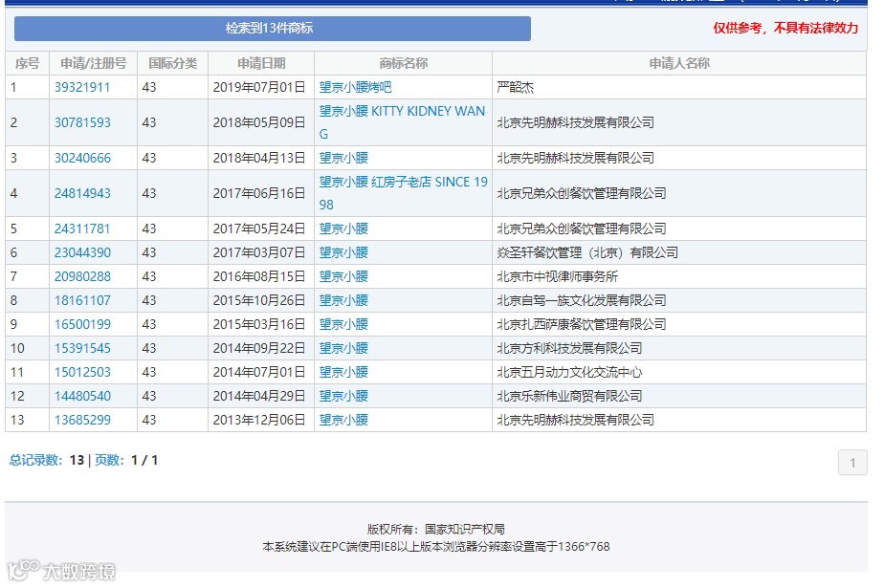This screenshot has width=884, height=588.
Task: Click the 申请日期 column header
Action: [x=261, y=64]
